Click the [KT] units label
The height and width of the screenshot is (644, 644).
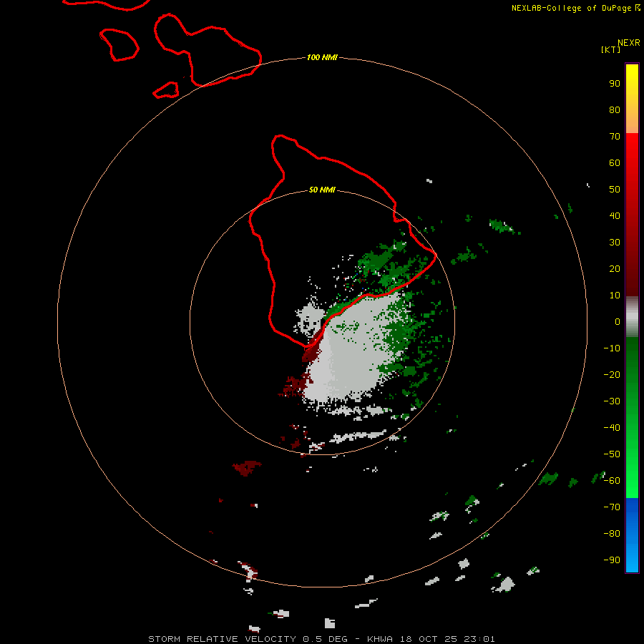(611, 49)
